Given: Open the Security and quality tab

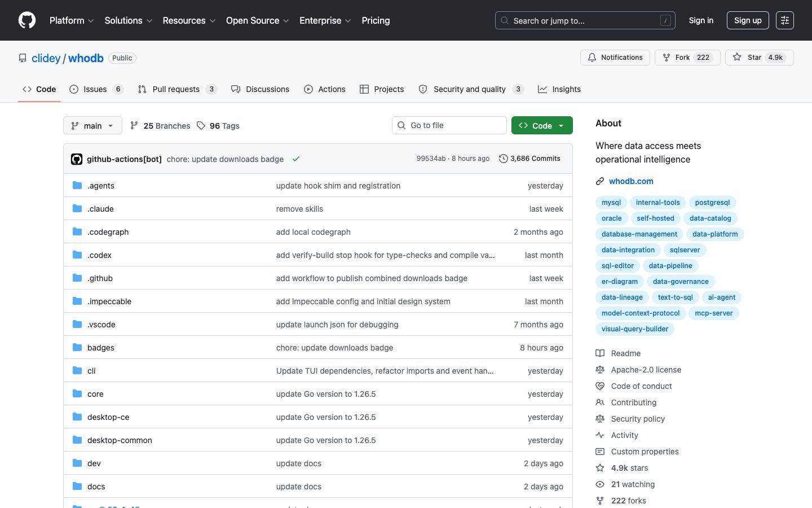Looking at the screenshot, I should [x=471, y=89].
